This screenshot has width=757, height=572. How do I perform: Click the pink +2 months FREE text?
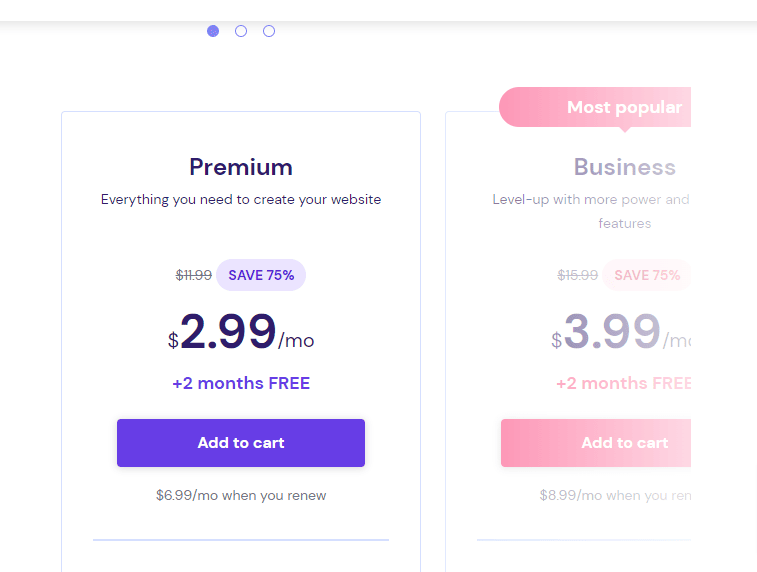624,383
